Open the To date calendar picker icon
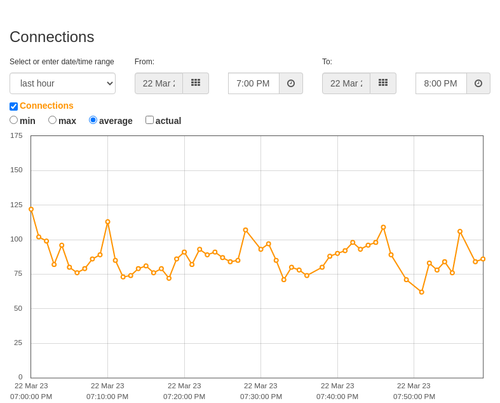 (383, 83)
